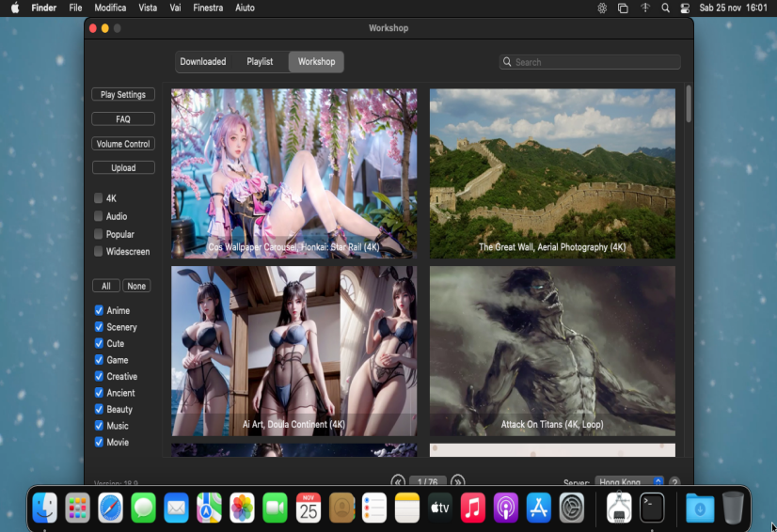This screenshot has height=532, width=777.
Task: Select the Workshop tab
Action: pos(316,62)
